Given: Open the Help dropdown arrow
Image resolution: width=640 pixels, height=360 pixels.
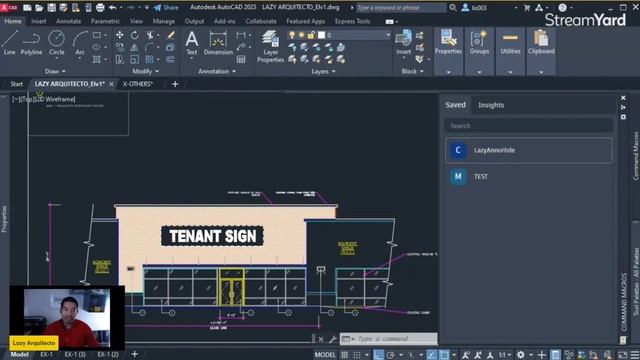Looking at the screenshot, I should 571,7.
